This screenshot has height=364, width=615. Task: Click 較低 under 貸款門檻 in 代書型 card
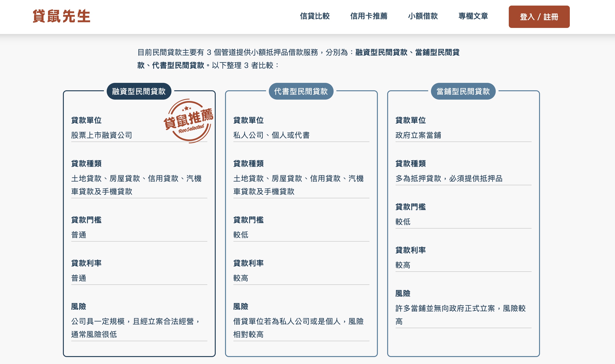[241, 235]
